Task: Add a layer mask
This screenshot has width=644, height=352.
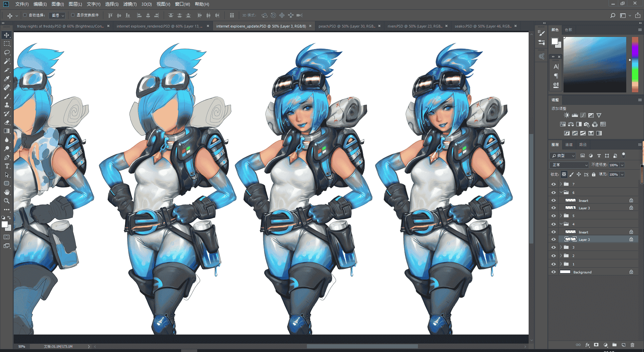Action: click(596, 345)
